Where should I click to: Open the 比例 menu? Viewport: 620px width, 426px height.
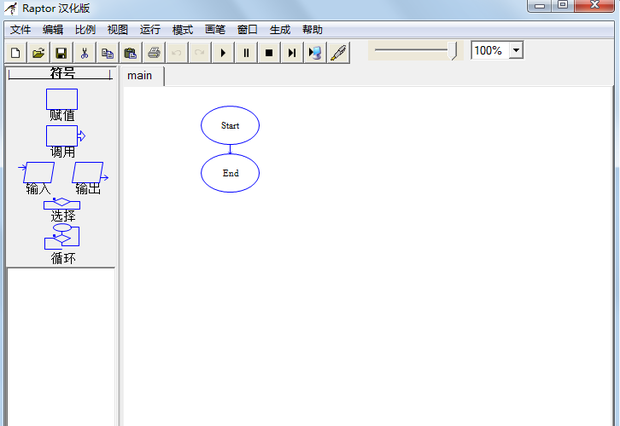[x=85, y=30]
